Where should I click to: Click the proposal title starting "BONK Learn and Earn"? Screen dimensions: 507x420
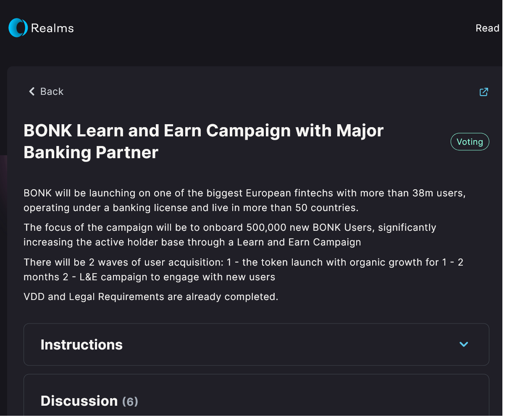tap(203, 131)
